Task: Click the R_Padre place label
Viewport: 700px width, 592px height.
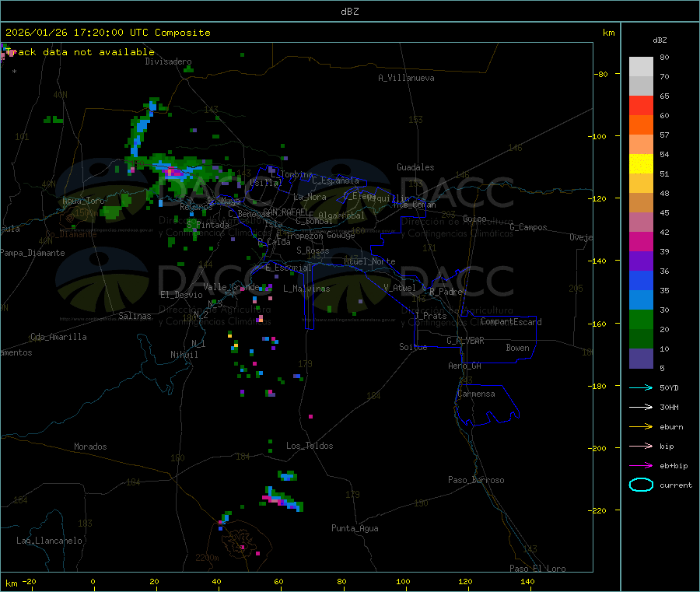Action: coord(446,292)
